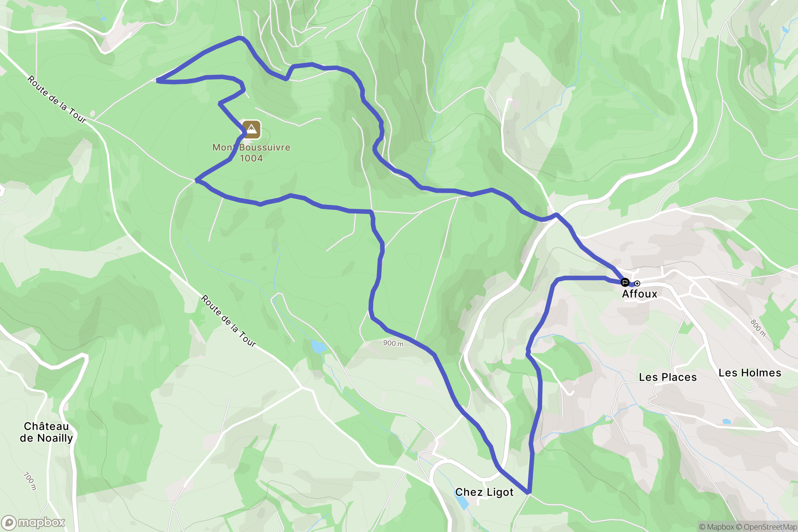Viewport: 798px width, 532px height.
Task: Click the Mapbox copyright attribution text
Action: point(716,527)
